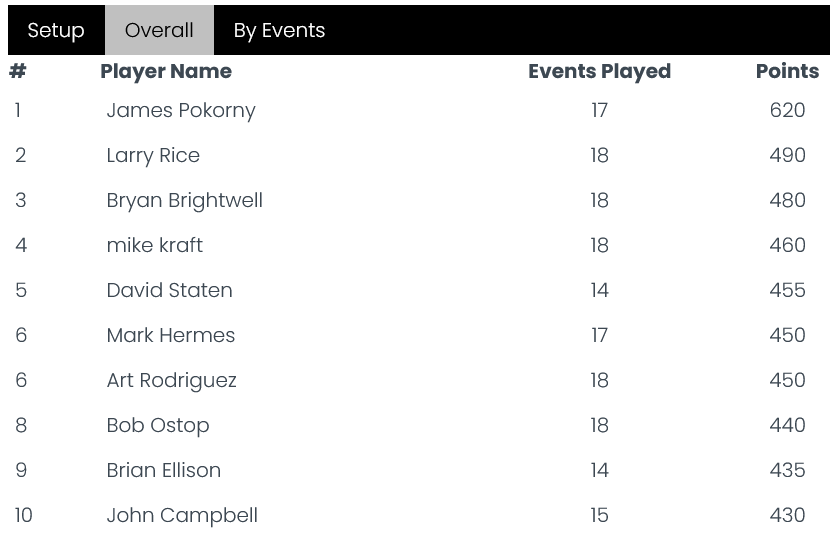Click Mark Hermes in the list
The image size is (830, 540).
170,335
